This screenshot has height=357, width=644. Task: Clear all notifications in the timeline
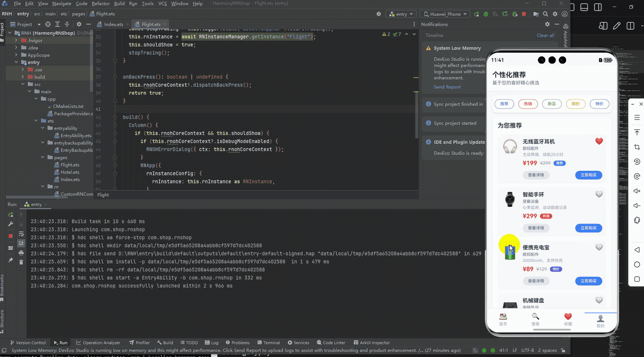[x=545, y=36]
